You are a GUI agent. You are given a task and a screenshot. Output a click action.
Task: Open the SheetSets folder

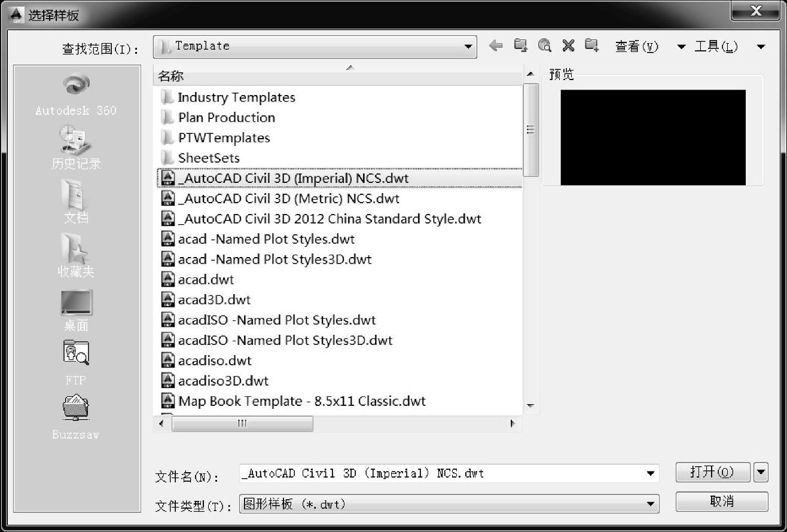(200, 158)
